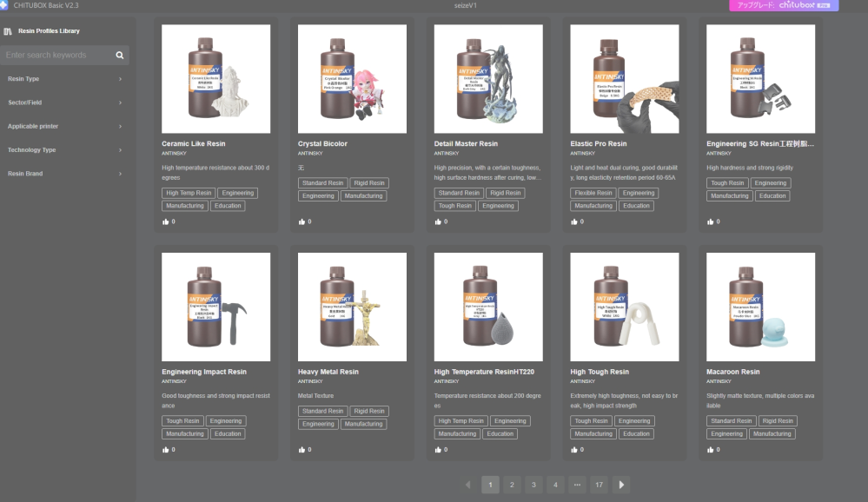Click High Temp Resin tag on Ceramic Like Resin

point(189,193)
